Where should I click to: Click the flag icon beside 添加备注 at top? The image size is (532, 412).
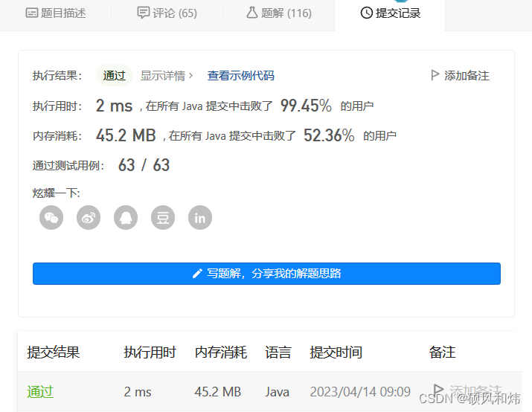tap(435, 75)
